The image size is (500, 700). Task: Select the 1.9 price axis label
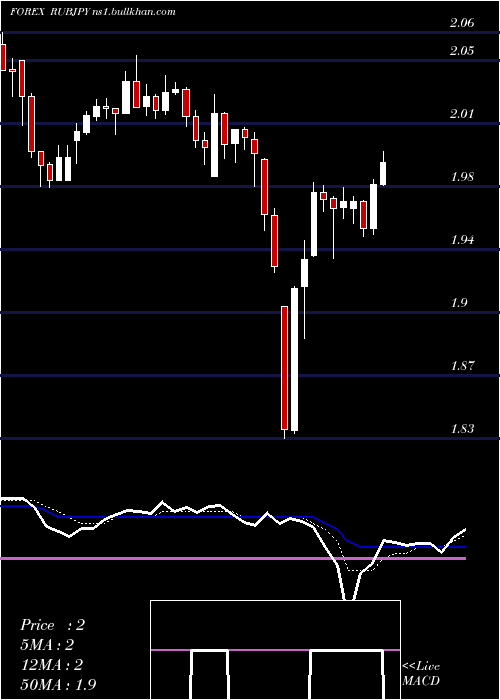pos(460,303)
